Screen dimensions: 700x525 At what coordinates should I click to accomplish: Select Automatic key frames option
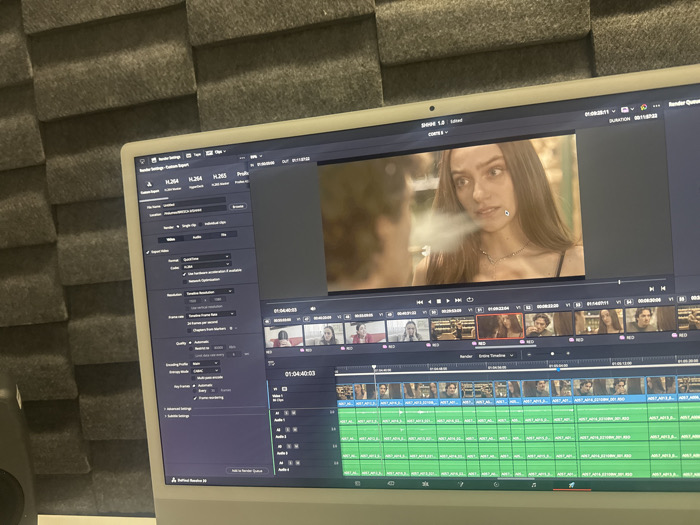click(x=194, y=385)
